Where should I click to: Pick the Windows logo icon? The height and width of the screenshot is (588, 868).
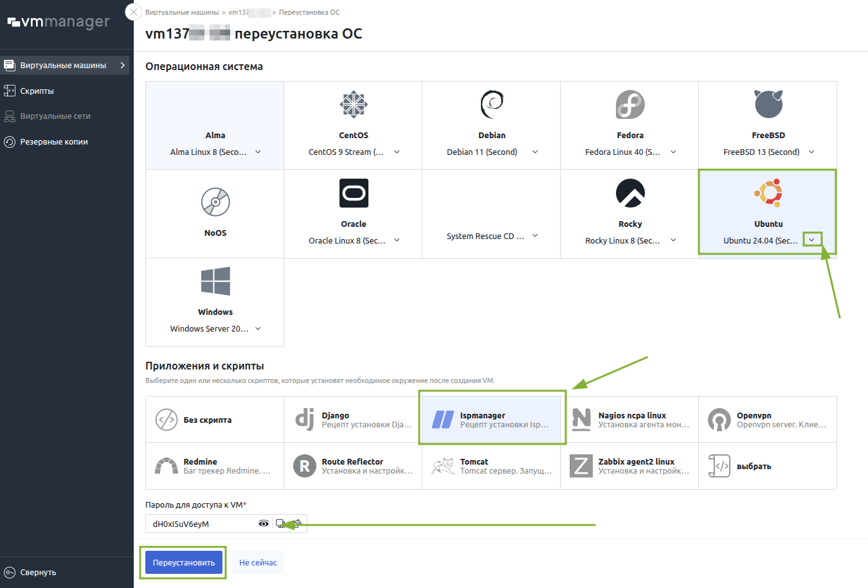(x=215, y=281)
